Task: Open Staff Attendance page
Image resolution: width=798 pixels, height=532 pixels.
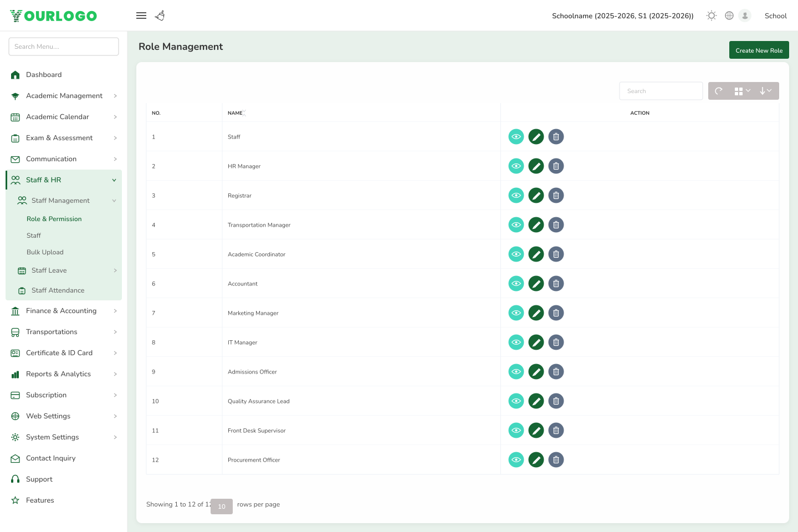Action: tap(66, 290)
